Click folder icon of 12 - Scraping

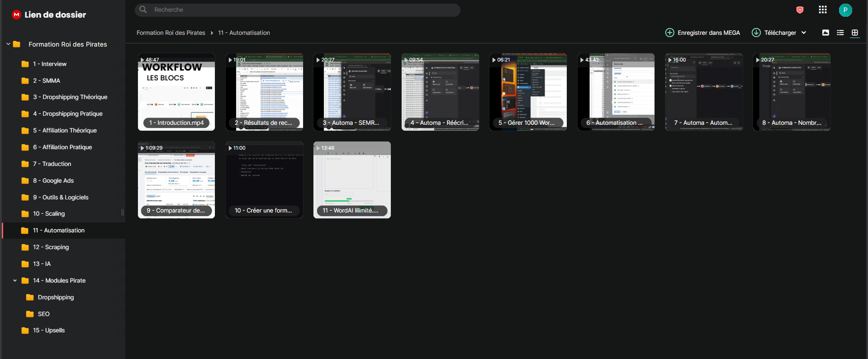(x=25, y=247)
